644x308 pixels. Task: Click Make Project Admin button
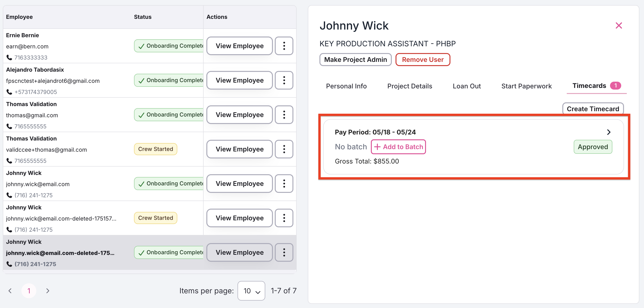tap(355, 60)
